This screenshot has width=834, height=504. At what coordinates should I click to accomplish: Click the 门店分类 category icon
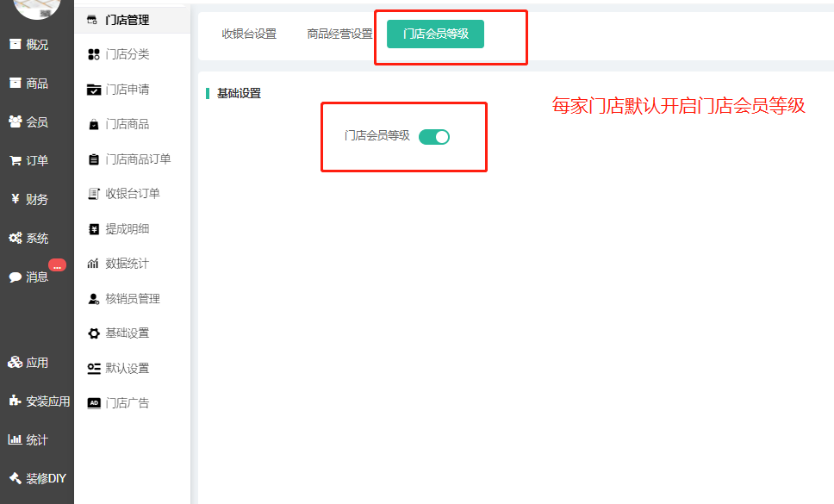click(94, 54)
